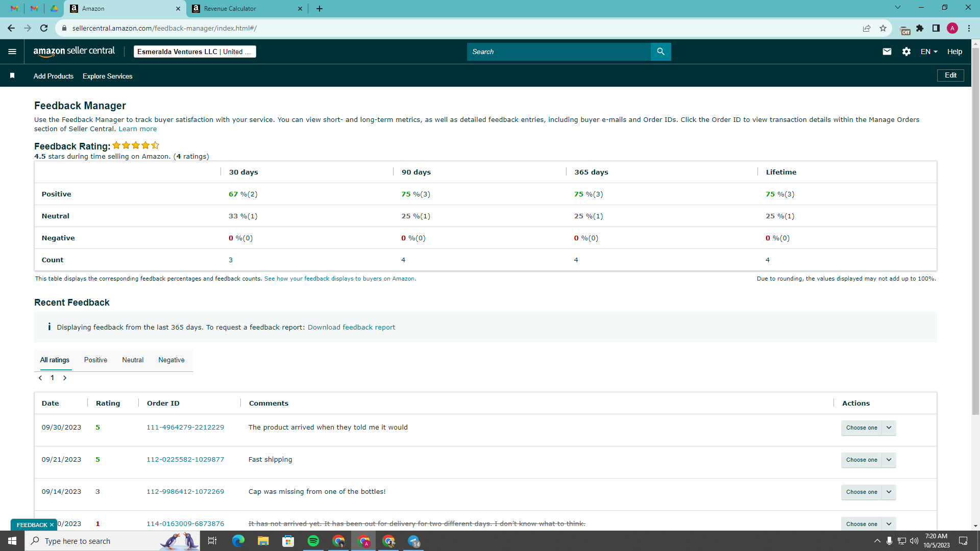The width and height of the screenshot is (980, 551).
Task: Click the Windows Type here to search box
Action: tap(112, 541)
